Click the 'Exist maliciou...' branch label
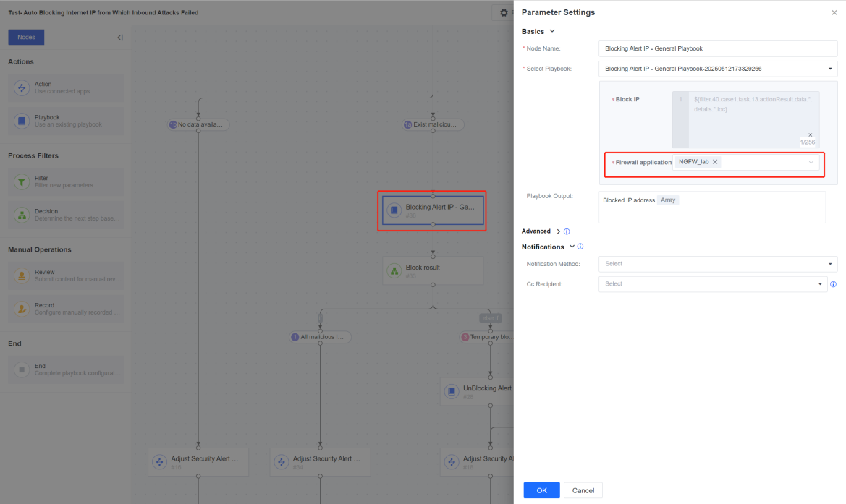This screenshot has width=846, height=504. [433, 124]
